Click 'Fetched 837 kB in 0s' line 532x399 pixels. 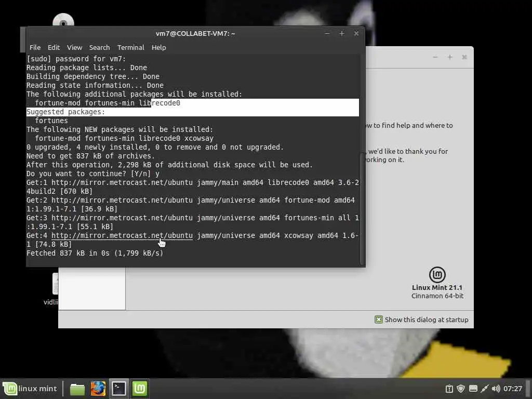click(95, 253)
